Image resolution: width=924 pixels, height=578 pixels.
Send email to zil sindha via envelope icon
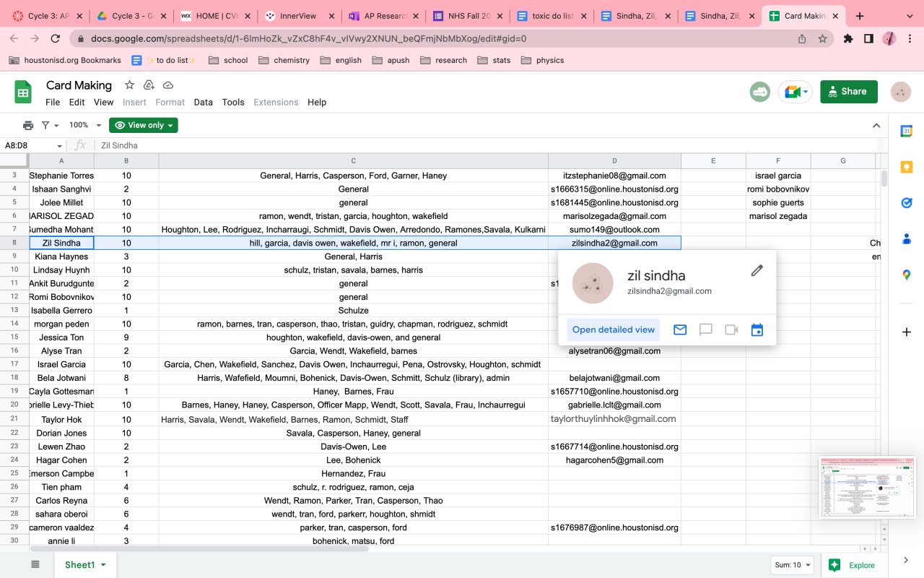[680, 329]
